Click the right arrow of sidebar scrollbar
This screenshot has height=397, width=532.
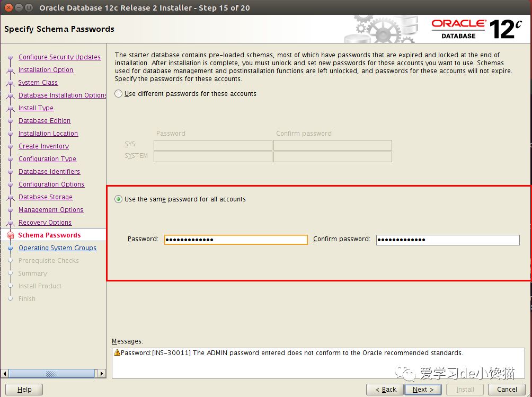coord(101,374)
